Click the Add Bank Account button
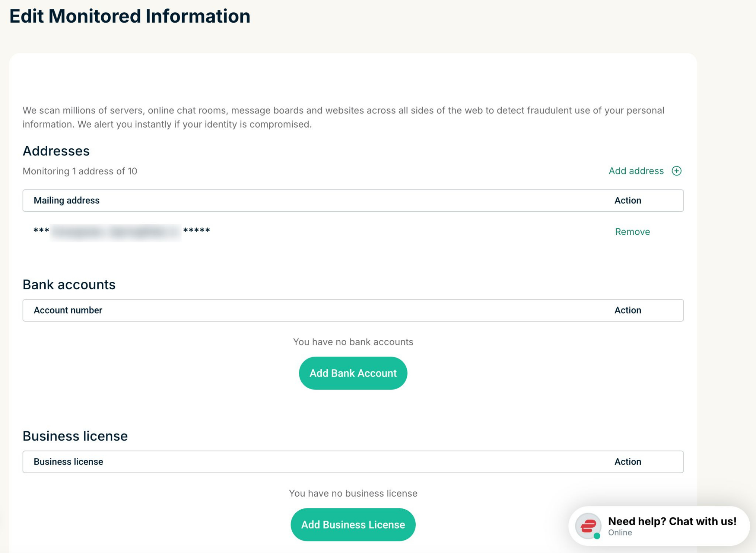Image resolution: width=756 pixels, height=553 pixels. coord(353,373)
